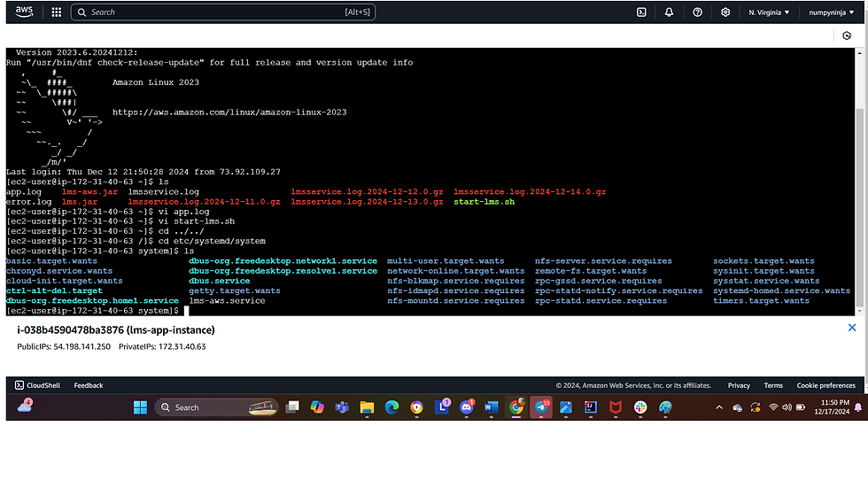Open the Windows notification bell in tray

[858, 407]
